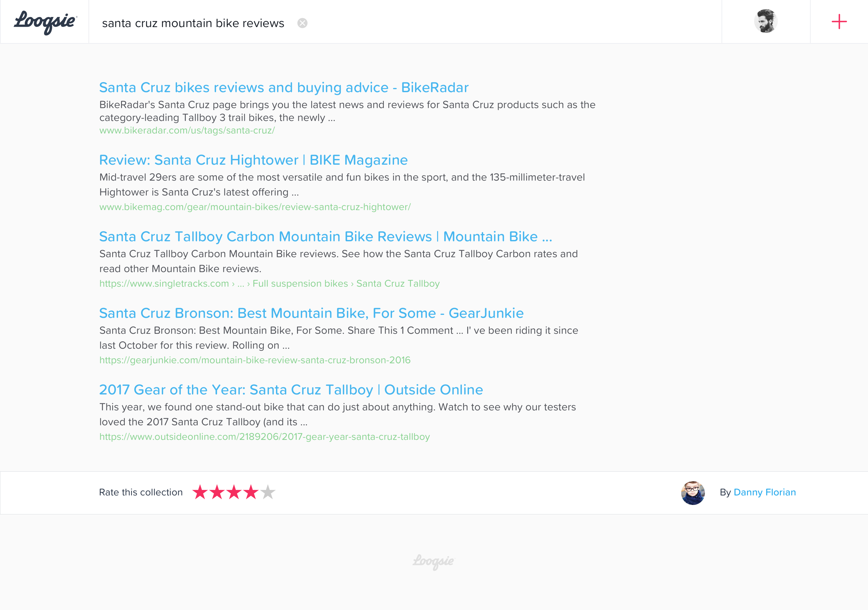Open Review: Santa Cruz Hightower result

[x=253, y=160]
